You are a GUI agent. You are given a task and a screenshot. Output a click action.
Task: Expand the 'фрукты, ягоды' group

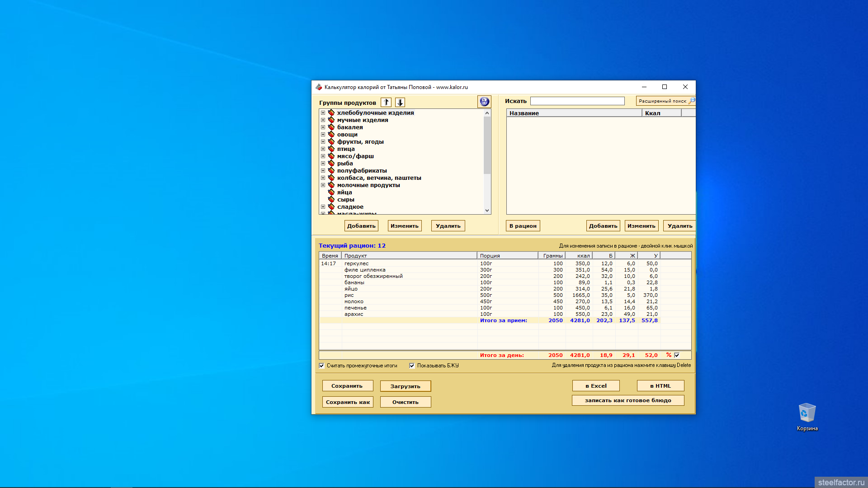click(323, 142)
